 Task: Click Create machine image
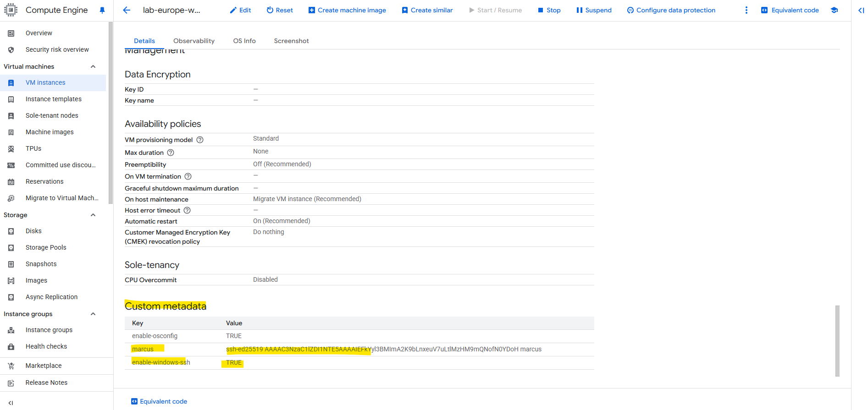pos(347,10)
